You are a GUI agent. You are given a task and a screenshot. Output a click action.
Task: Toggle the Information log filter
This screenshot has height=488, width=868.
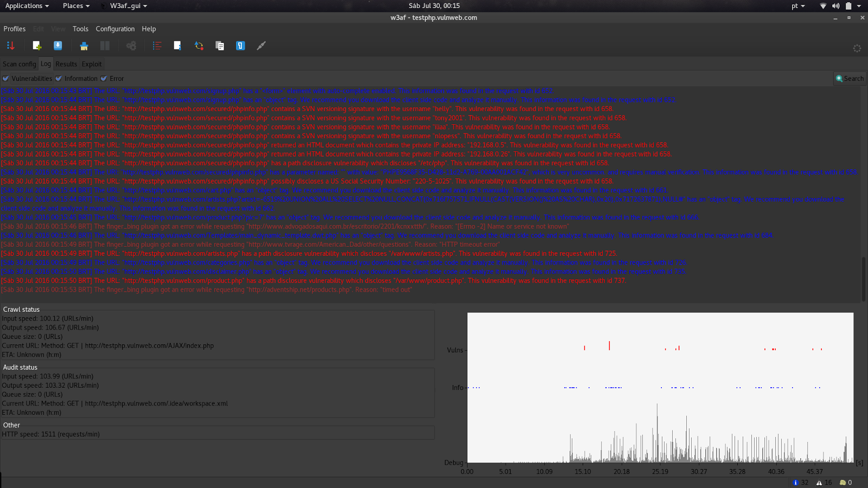tap(59, 78)
